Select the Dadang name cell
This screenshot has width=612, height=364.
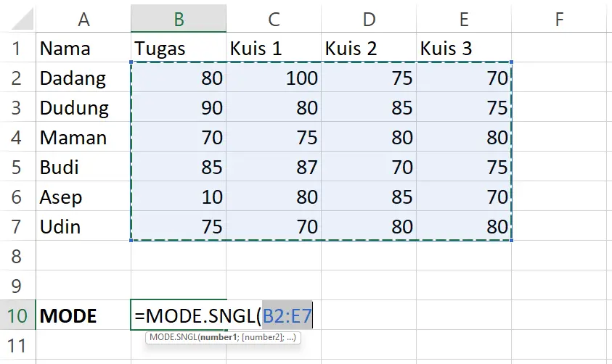(83, 78)
